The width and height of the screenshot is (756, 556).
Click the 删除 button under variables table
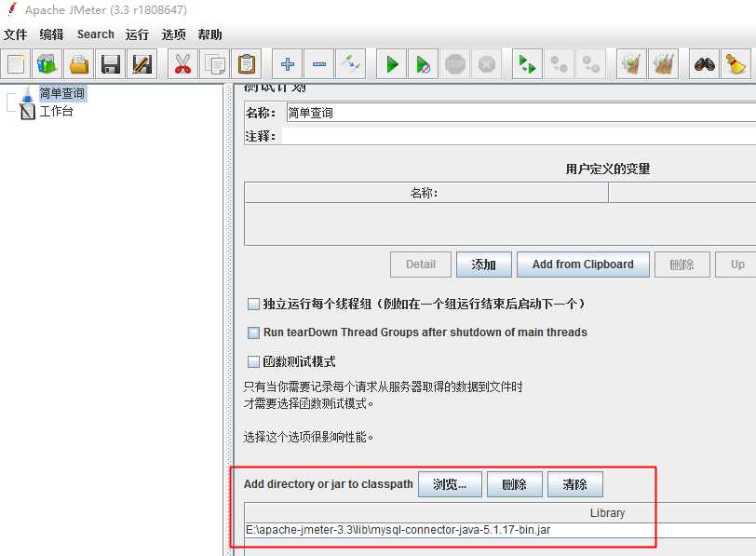[x=682, y=264]
